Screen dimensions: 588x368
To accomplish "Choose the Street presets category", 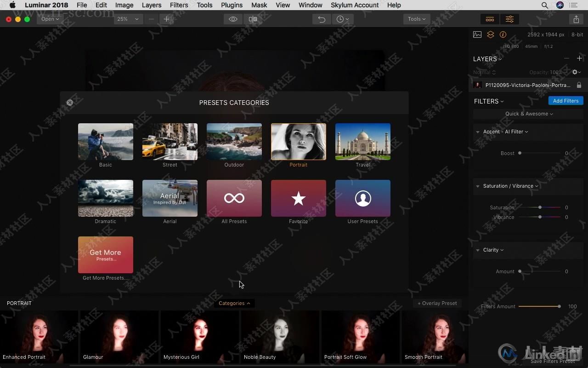I will 170,142.
